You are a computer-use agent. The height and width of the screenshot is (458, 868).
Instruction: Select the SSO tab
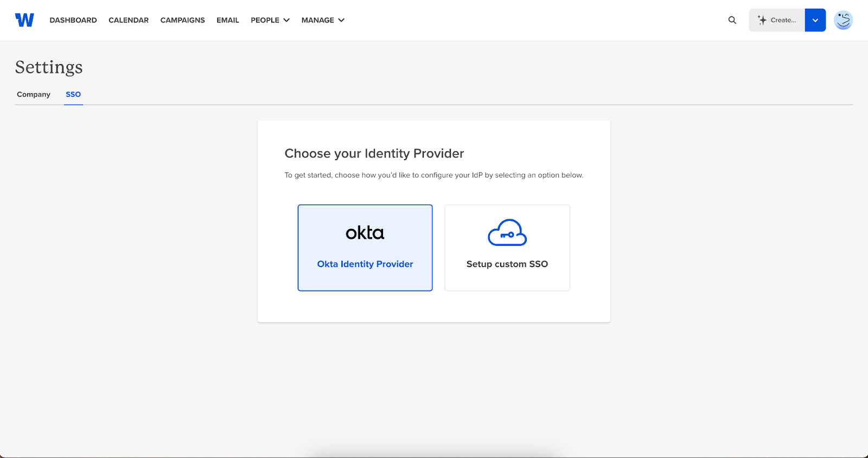[x=73, y=94]
